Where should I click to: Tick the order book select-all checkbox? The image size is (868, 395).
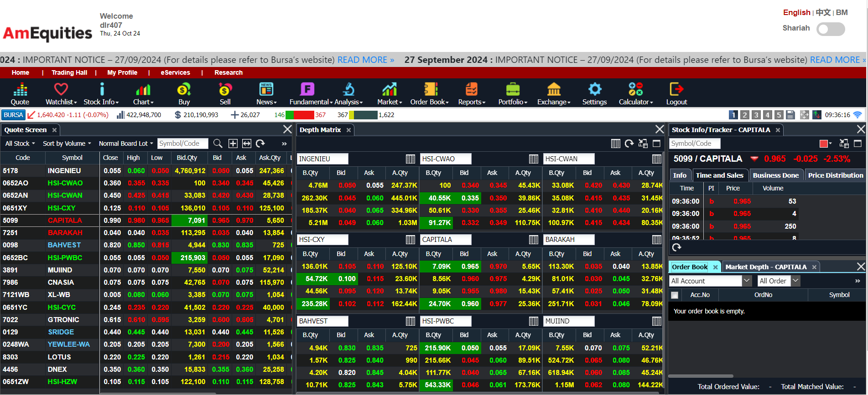(675, 295)
